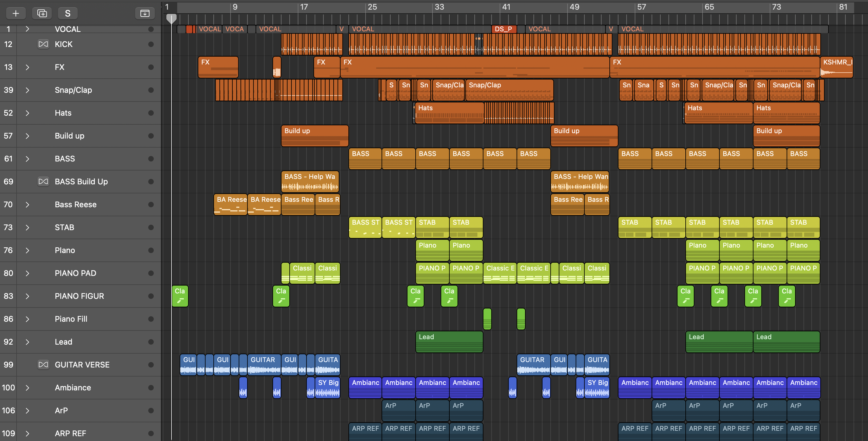Duplicate track using the duplicate icon
This screenshot has height=441, width=868.
42,13
